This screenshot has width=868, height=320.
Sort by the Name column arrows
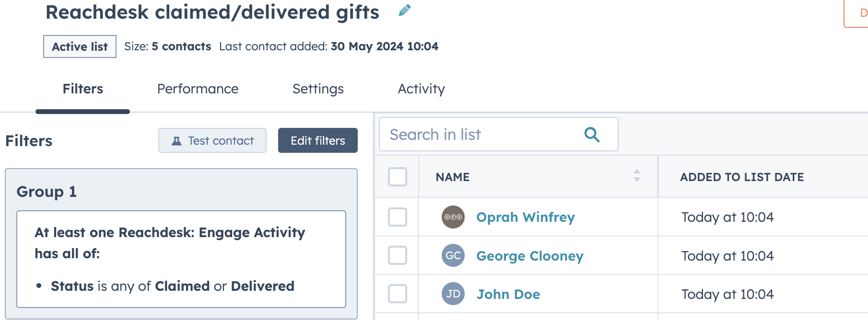point(637,175)
